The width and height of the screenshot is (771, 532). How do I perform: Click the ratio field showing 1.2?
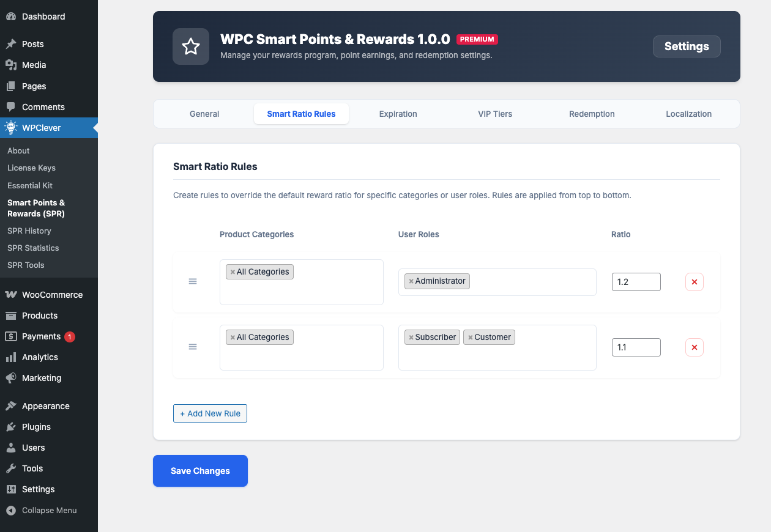pos(636,282)
